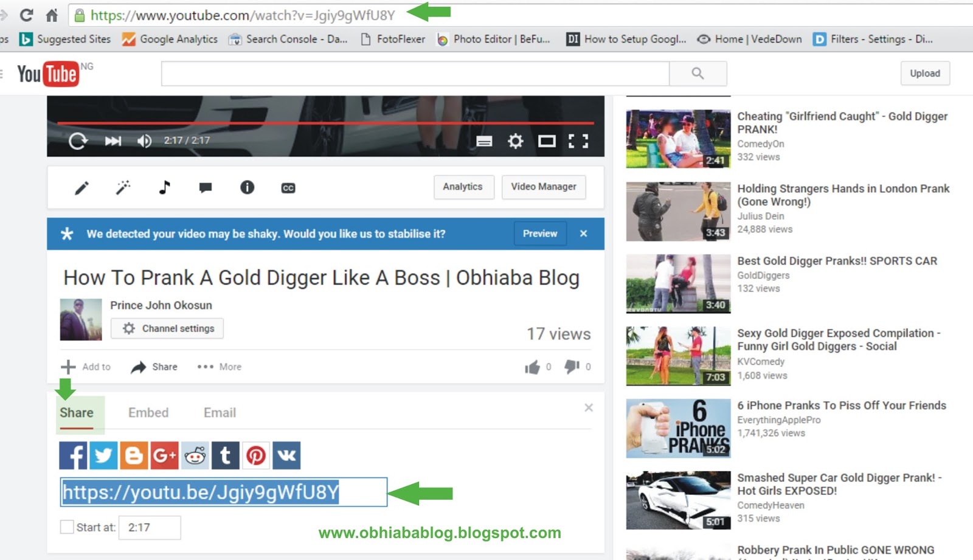Image resolution: width=973 pixels, height=560 pixels.
Task: Open the cards info circle icon
Action: [247, 187]
